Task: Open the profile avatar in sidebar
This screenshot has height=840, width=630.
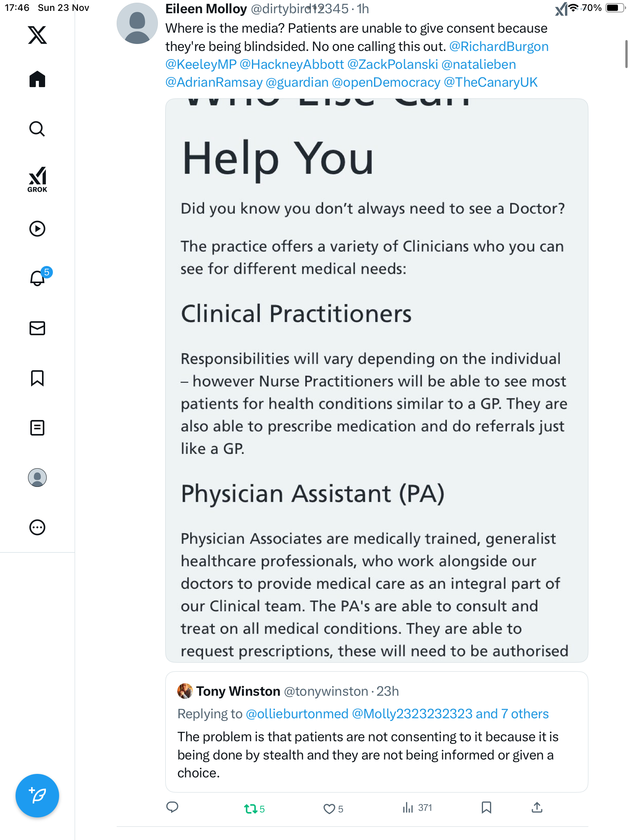Action: [37, 478]
